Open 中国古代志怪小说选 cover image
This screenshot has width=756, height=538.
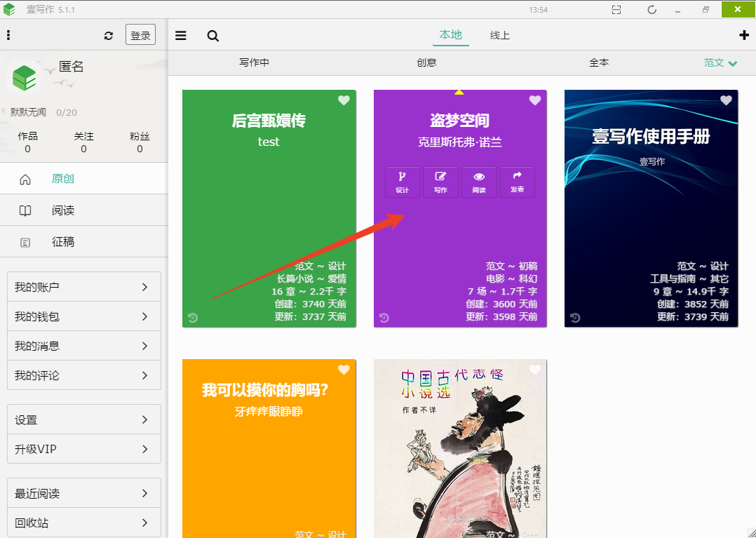460,448
